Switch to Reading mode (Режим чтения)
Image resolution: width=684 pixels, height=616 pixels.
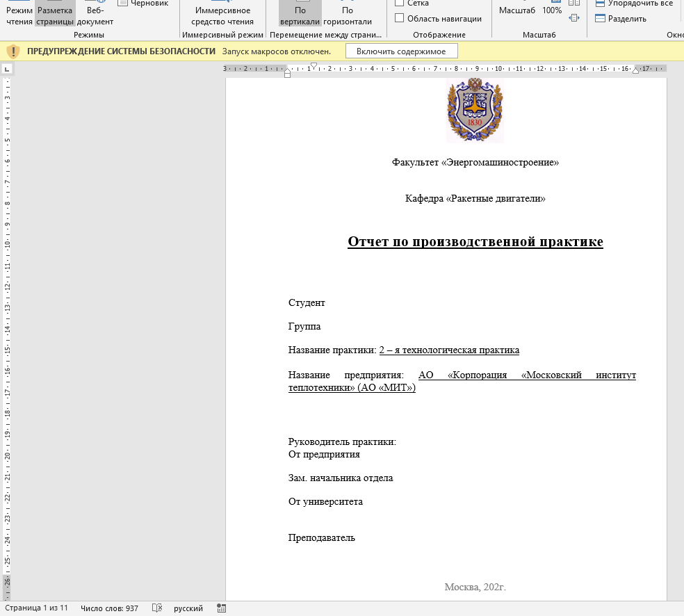click(19, 15)
